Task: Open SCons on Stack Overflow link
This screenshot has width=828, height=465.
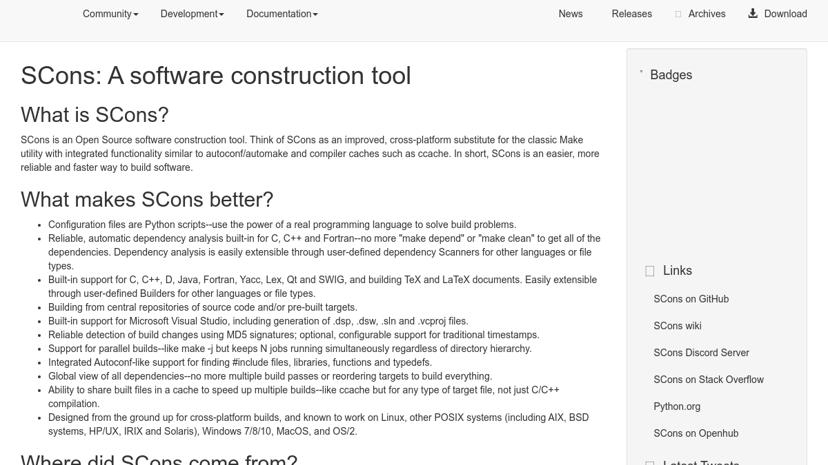Action: [x=708, y=379]
